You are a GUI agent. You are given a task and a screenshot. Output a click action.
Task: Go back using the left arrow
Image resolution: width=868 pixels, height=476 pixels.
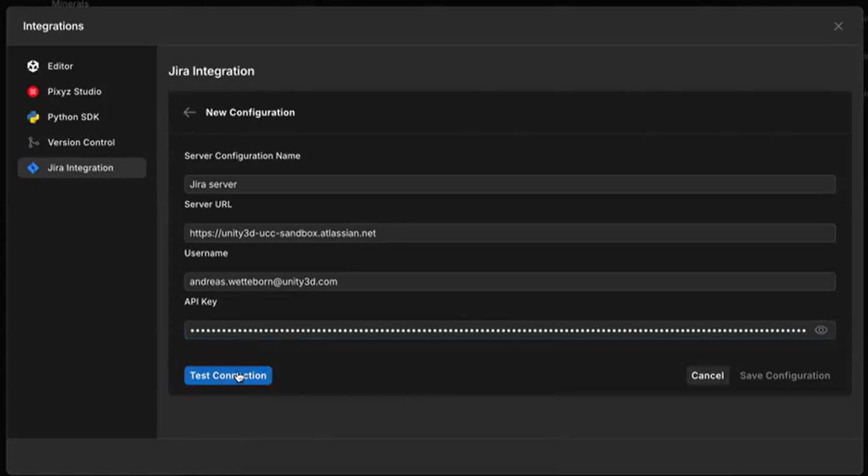189,113
